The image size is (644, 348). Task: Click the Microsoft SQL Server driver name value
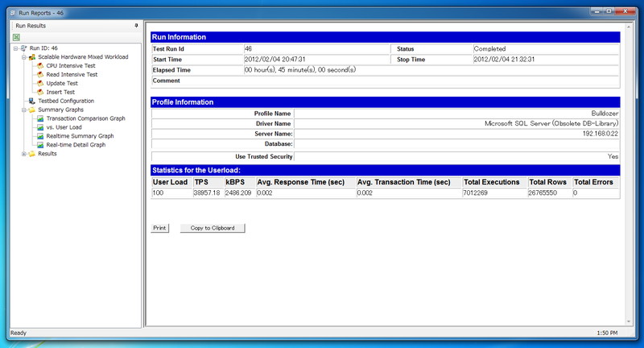pos(551,123)
